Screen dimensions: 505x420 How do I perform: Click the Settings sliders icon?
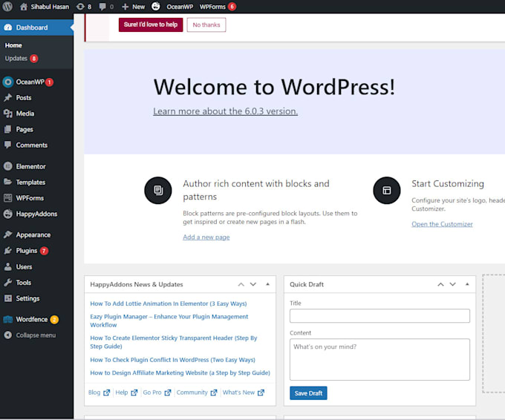coord(8,298)
